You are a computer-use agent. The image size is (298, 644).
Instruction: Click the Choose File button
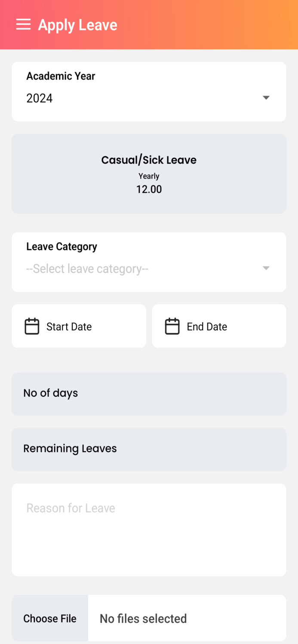pyautogui.click(x=49, y=618)
